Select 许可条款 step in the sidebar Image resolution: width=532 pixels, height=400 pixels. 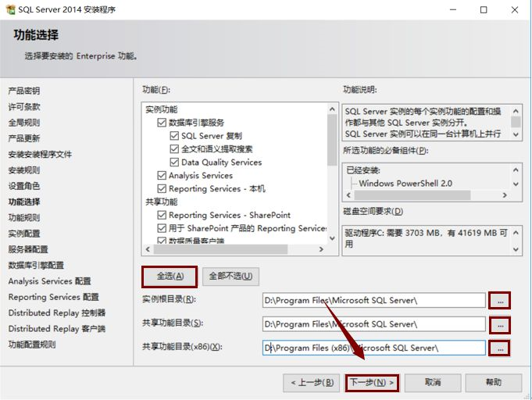click(x=24, y=107)
